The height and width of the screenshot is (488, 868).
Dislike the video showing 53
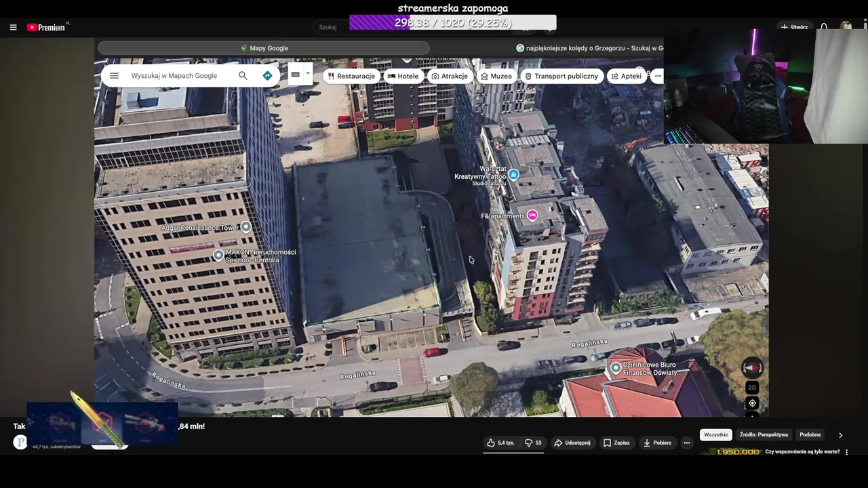[533, 443]
